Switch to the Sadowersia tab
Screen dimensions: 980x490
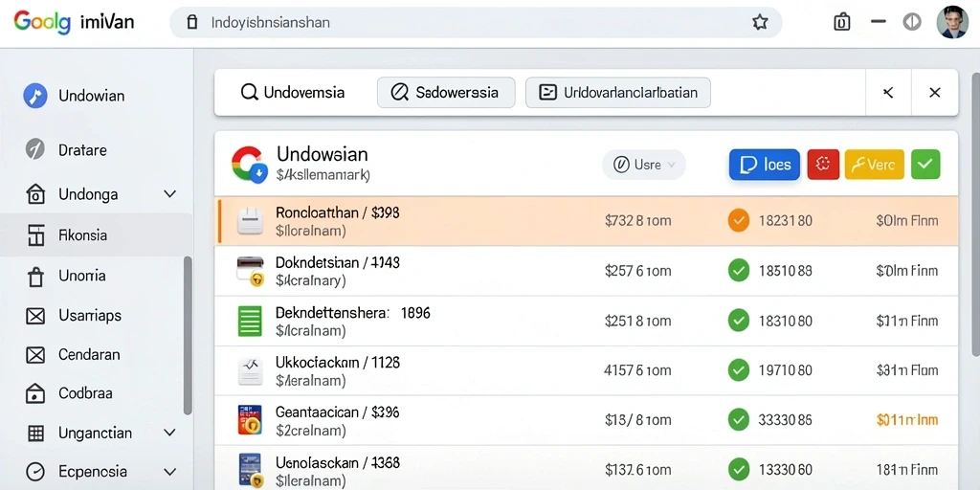pyautogui.click(x=446, y=93)
